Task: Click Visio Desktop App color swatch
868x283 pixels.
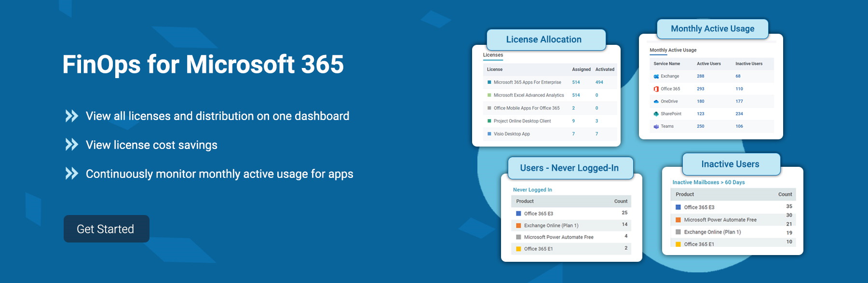Action: tap(489, 134)
